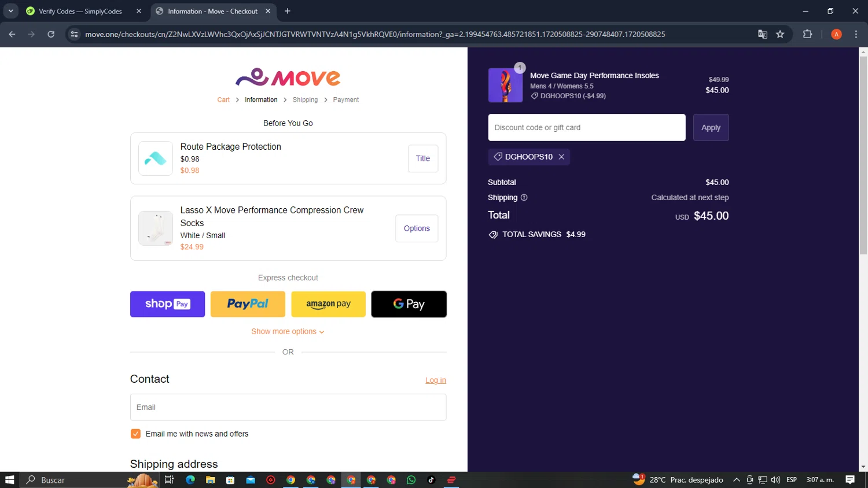Image resolution: width=868 pixels, height=488 pixels.
Task: Focus the Discount code or gift card field
Action: tap(587, 128)
